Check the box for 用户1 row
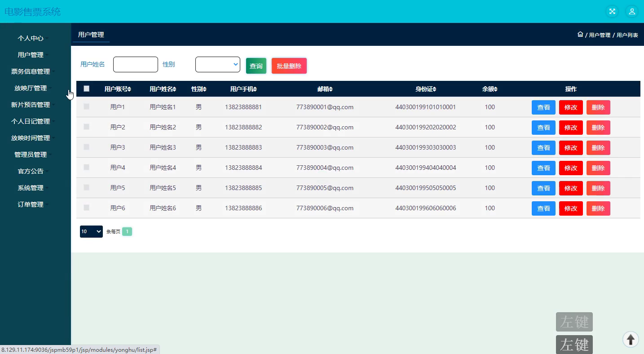The image size is (644, 354). 87,106
